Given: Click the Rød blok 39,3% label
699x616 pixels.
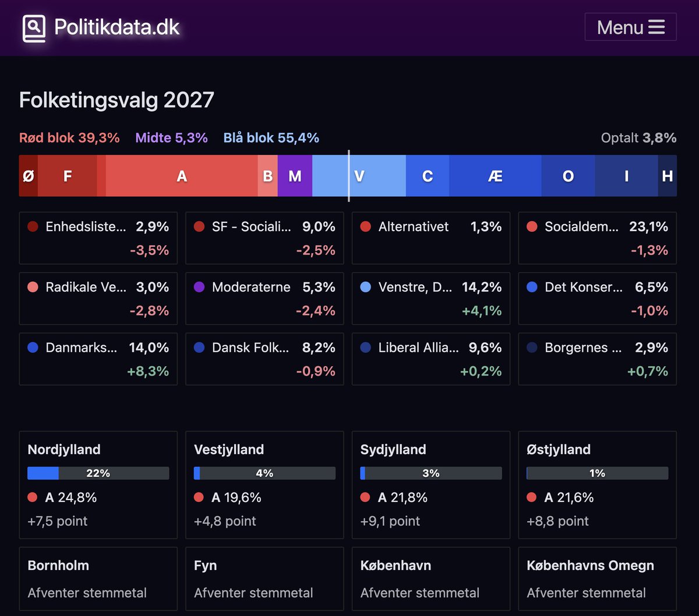Looking at the screenshot, I should point(69,138).
